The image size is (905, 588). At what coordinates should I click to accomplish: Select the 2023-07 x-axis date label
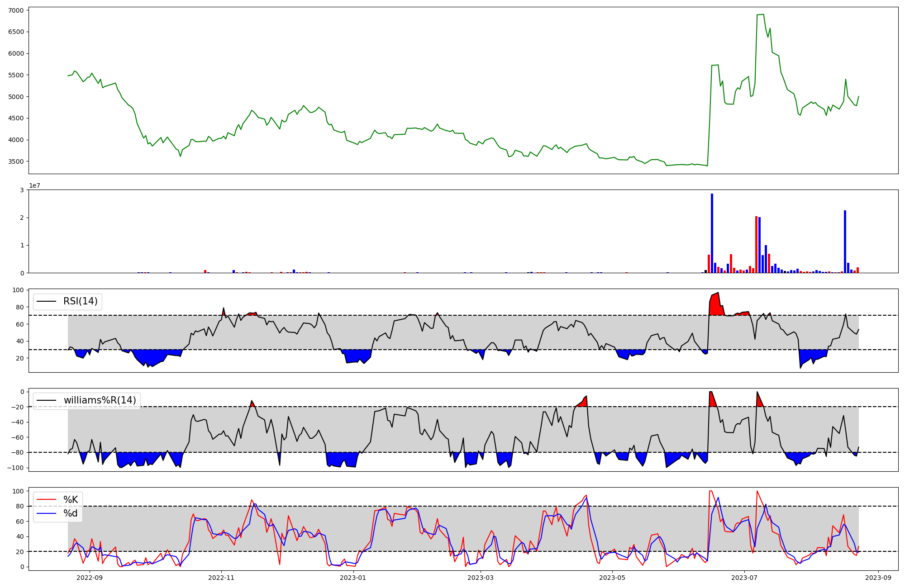744,578
